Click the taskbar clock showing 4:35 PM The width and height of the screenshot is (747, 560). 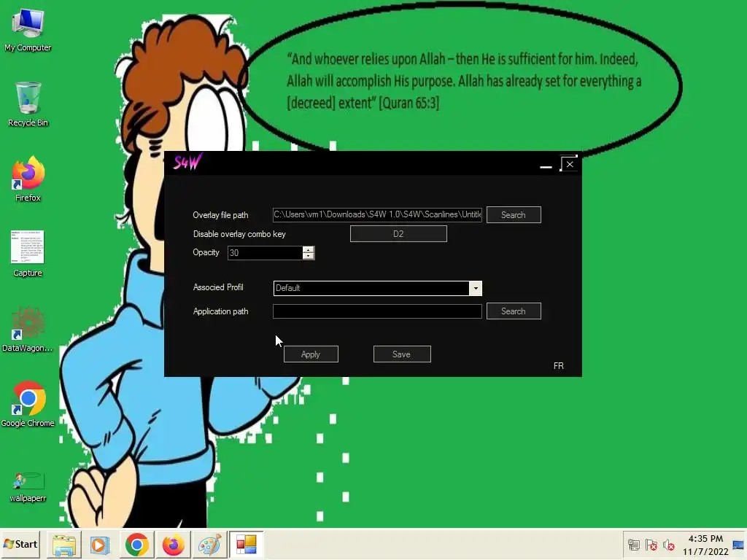coord(705,539)
